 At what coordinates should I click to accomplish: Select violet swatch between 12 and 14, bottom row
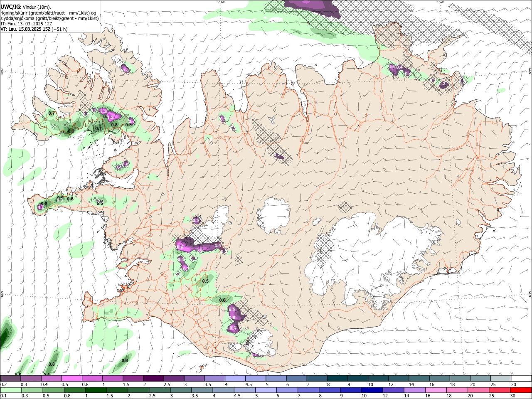point(394,390)
